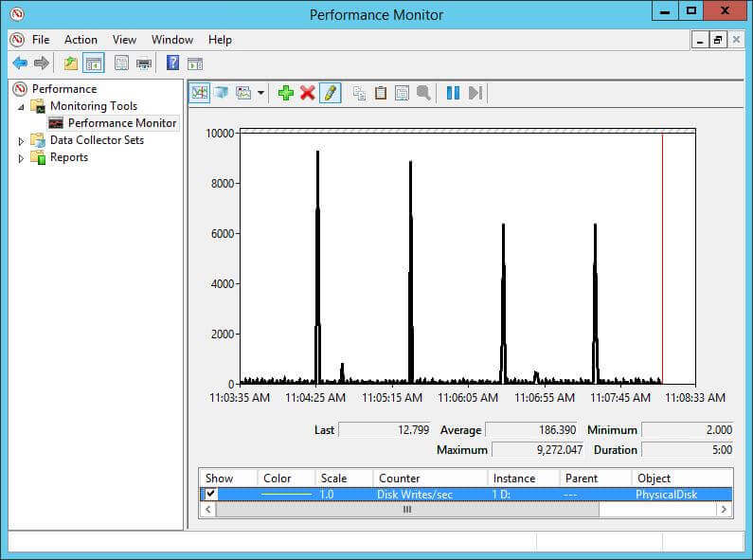Image resolution: width=753 pixels, height=560 pixels.
Task: Expand the Reports tree node
Action: point(21,158)
